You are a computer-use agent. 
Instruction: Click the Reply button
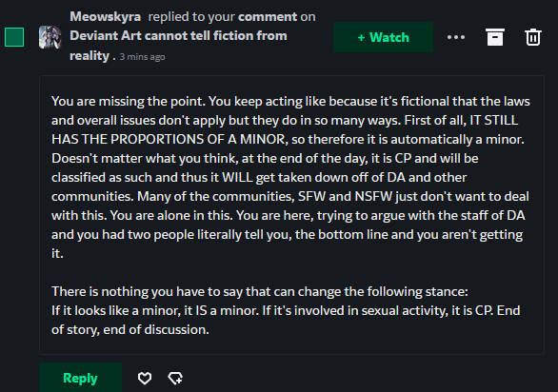[x=80, y=378]
